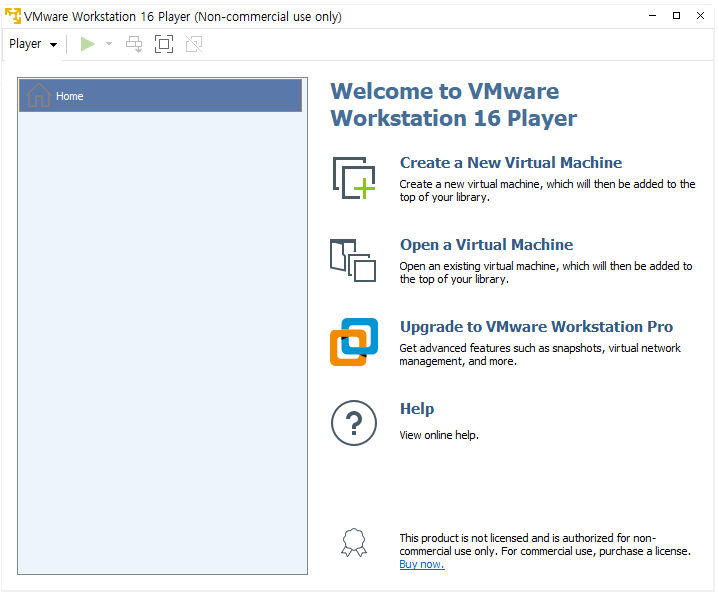This screenshot has width=719, height=597.
Task: Click Create a New Virtual Machine heading
Action: (x=511, y=163)
